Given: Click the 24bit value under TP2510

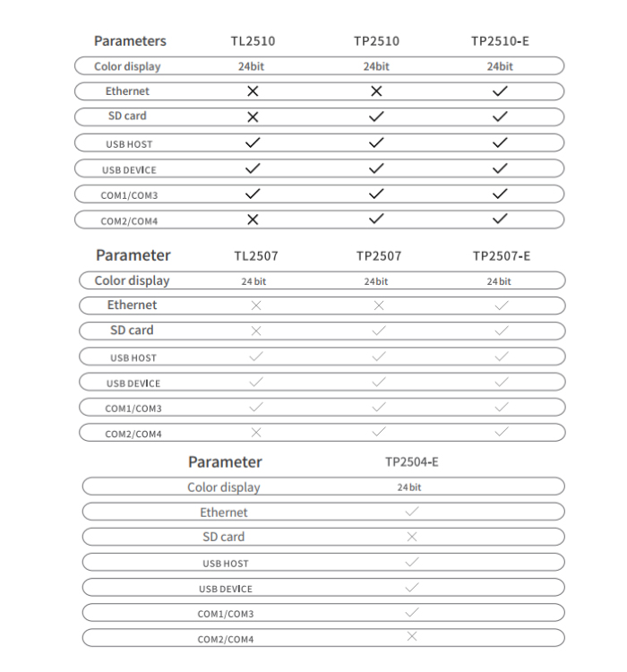Looking at the screenshot, I should (x=376, y=66).
